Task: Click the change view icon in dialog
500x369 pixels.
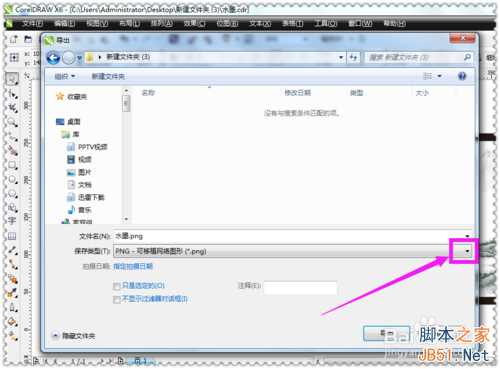Action: point(427,76)
